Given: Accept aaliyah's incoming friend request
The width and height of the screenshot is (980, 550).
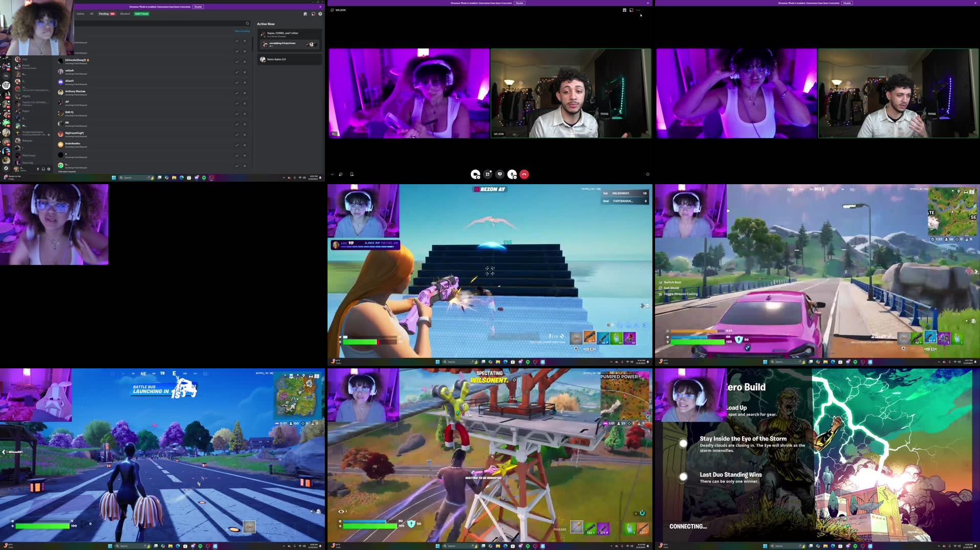Looking at the screenshot, I should [x=237, y=72].
